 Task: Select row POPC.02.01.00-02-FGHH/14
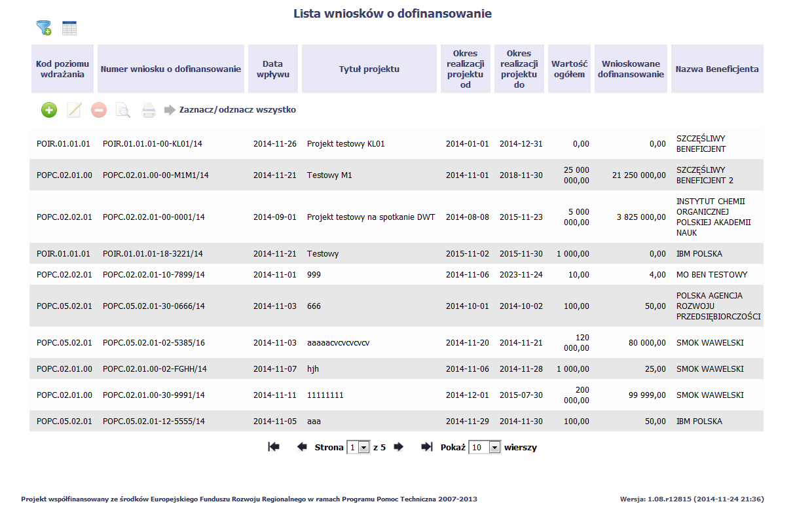(x=396, y=369)
